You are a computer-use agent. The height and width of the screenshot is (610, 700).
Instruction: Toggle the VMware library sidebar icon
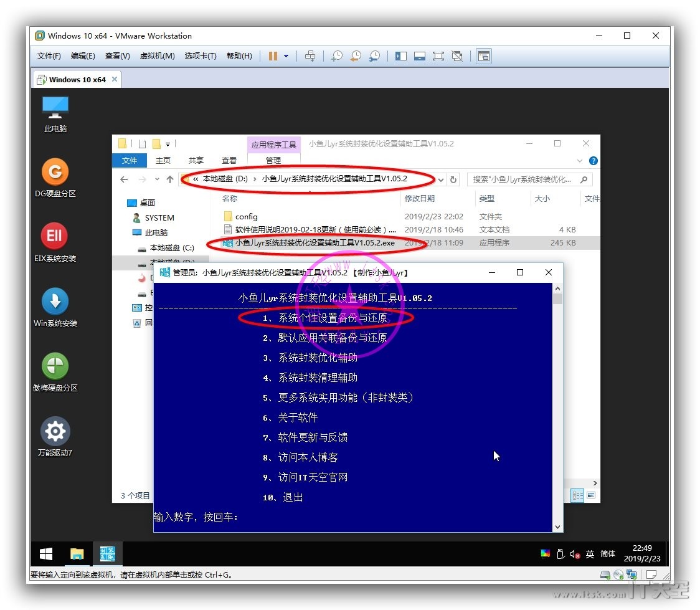pyautogui.click(x=401, y=56)
